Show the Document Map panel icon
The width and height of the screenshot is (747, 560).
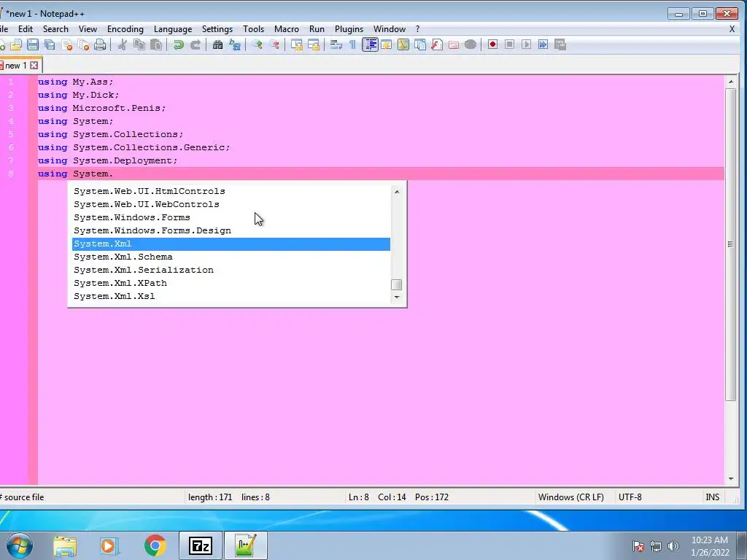[x=403, y=44]
